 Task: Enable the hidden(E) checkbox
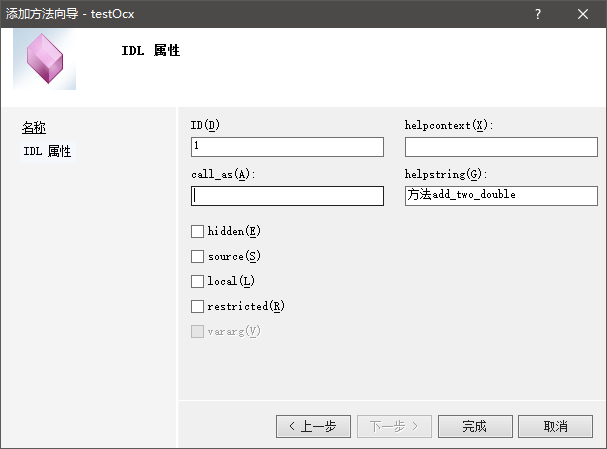tap(197, 231)
